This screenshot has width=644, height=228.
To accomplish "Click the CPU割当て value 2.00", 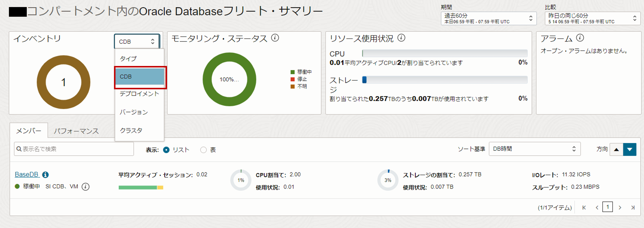I will coord(295,174).
